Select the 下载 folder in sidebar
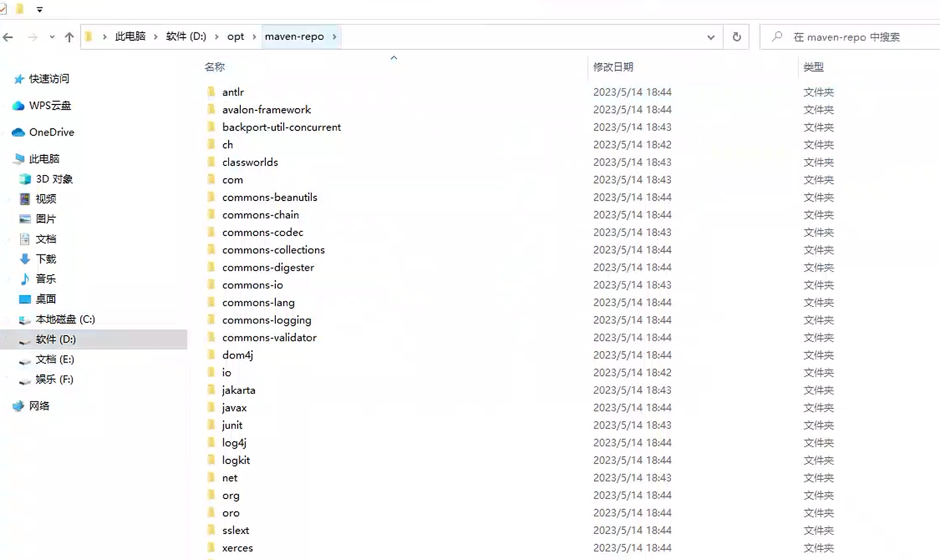 click(45, 259)
